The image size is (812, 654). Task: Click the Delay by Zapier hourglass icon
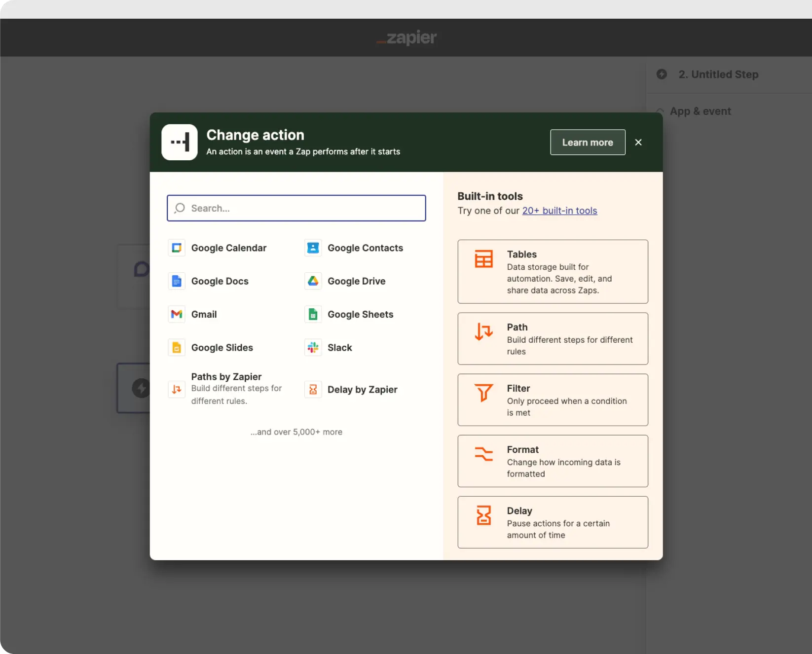[x=313, y=389]
